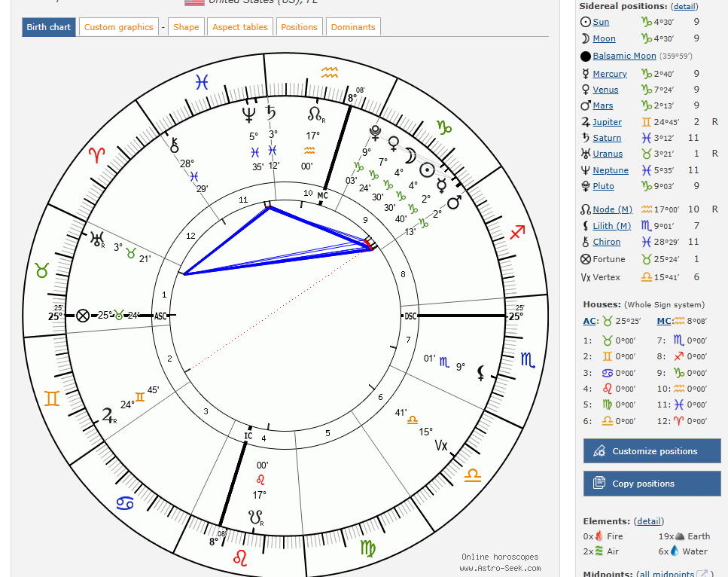Click the Sagittarius symbol on the chart wheel

517,232
